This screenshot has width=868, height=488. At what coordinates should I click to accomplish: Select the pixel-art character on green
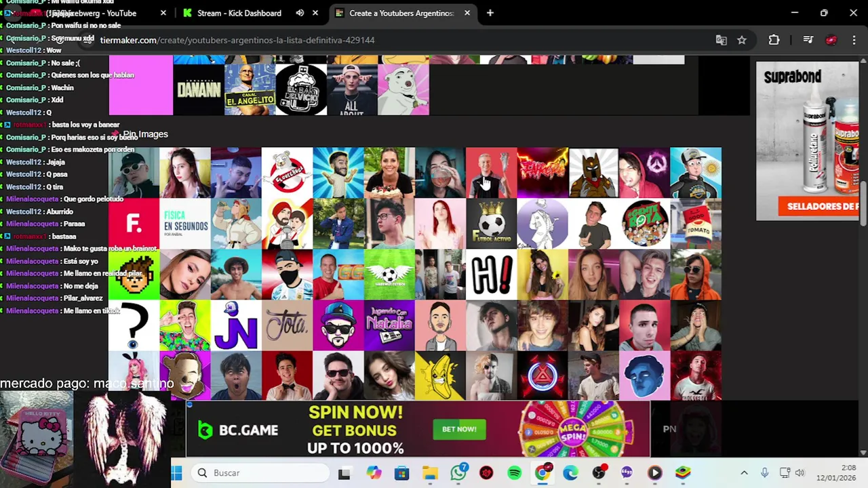(134, 274)
